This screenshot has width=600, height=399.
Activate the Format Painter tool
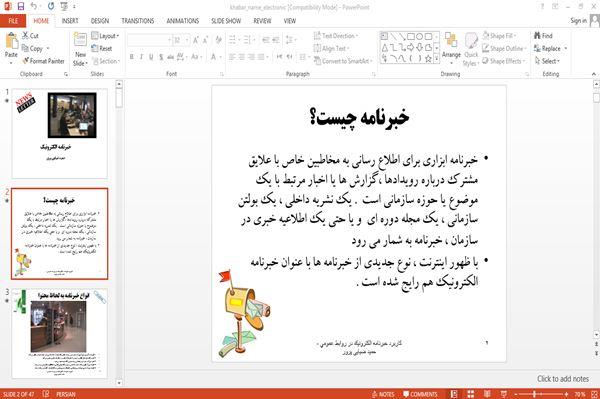tap(44, 61)
